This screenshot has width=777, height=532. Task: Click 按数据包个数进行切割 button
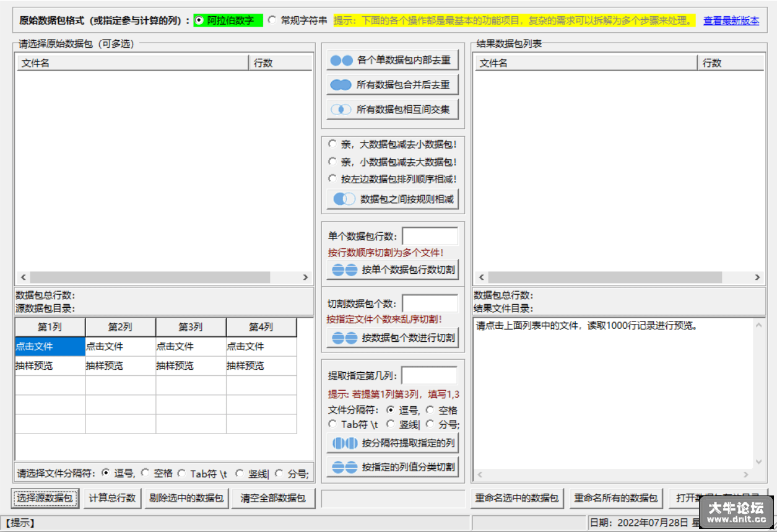click(393, 338)
